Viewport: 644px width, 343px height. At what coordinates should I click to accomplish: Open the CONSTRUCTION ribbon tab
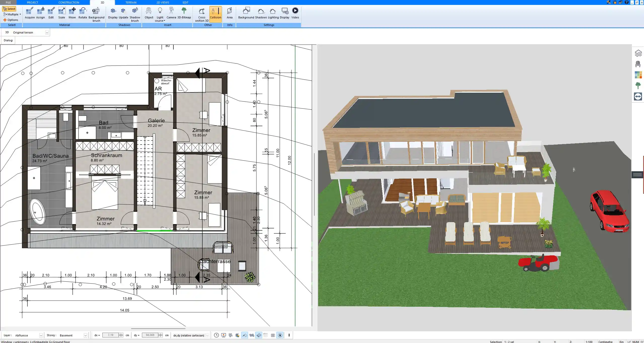(x=69, y=2)
